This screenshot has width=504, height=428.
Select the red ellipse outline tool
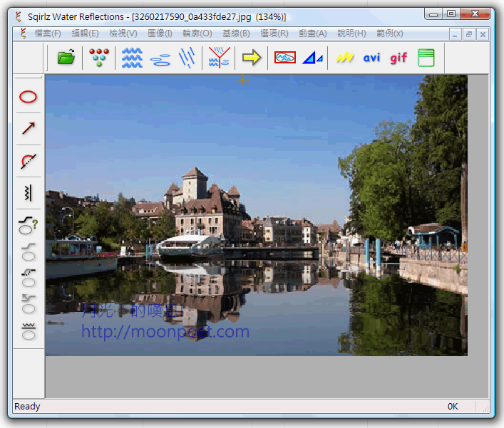(28, 97)
